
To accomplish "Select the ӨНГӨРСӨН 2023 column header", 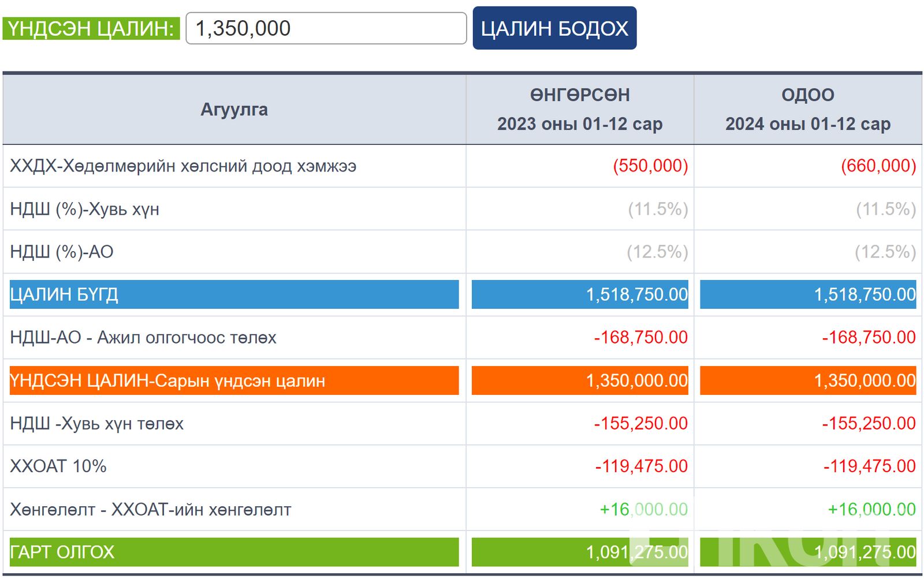I will coord(580,109).
